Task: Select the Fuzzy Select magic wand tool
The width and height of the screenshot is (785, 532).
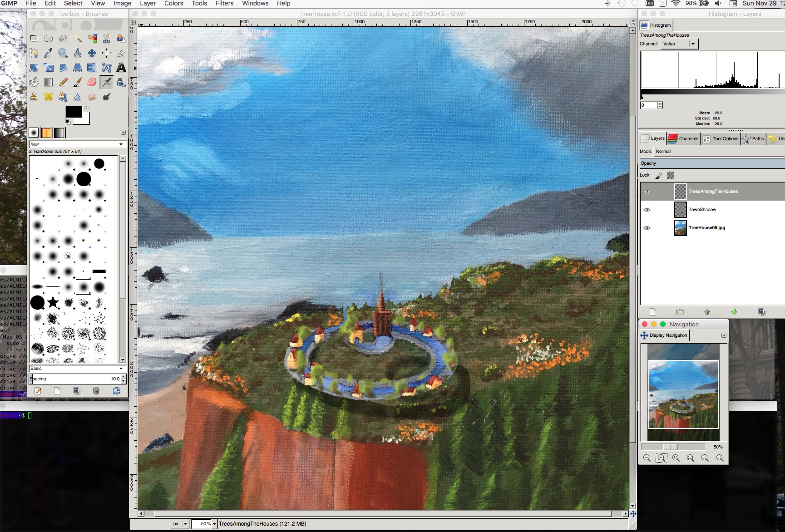Action: coord(78,39)
